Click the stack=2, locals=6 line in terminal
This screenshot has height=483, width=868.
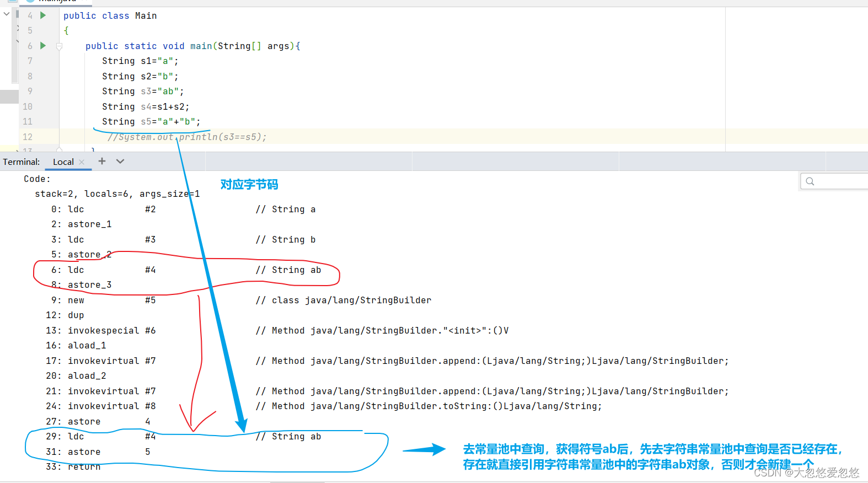[117, 194]
